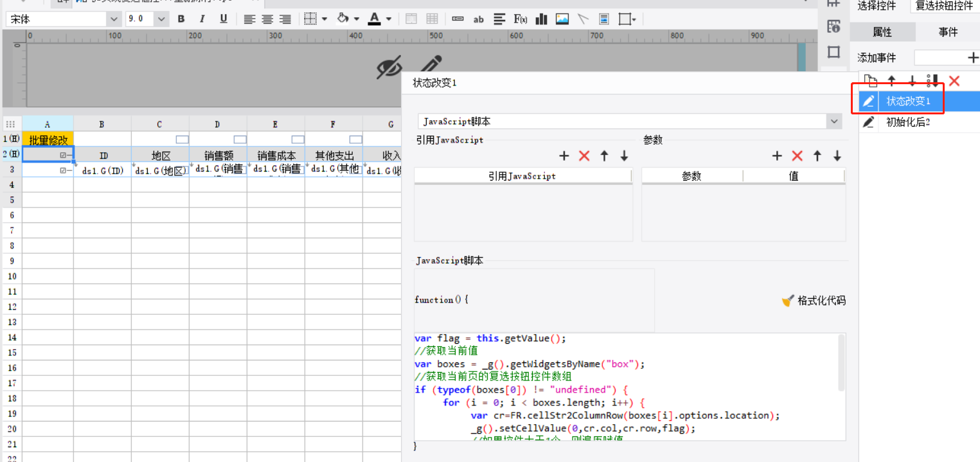Toggle italic formatting in the toolbar
Viewport: 980px width, 462px height.
point(202,19)
